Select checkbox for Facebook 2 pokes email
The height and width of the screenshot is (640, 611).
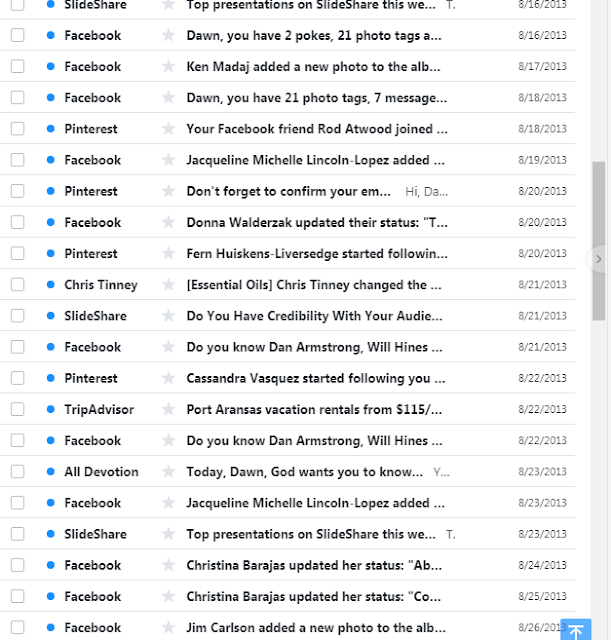pos(18,35)
